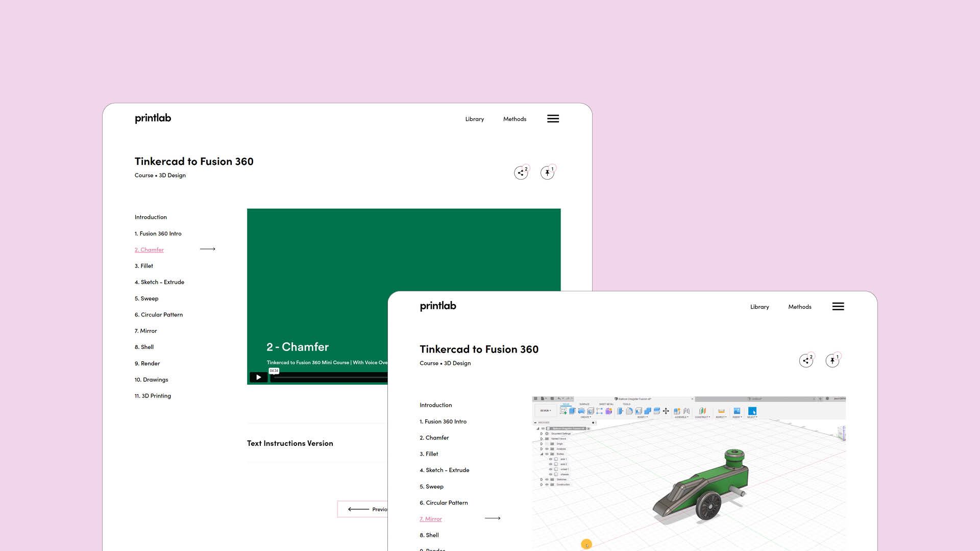Open the DESIGN workspace dropdown
980x551 pixels.
point(545,411)
